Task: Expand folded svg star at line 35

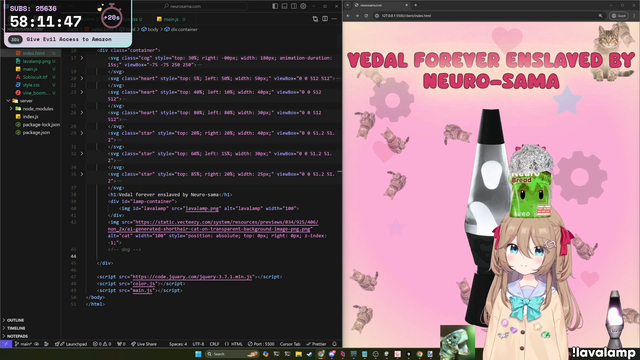Action: click(82, 174)
